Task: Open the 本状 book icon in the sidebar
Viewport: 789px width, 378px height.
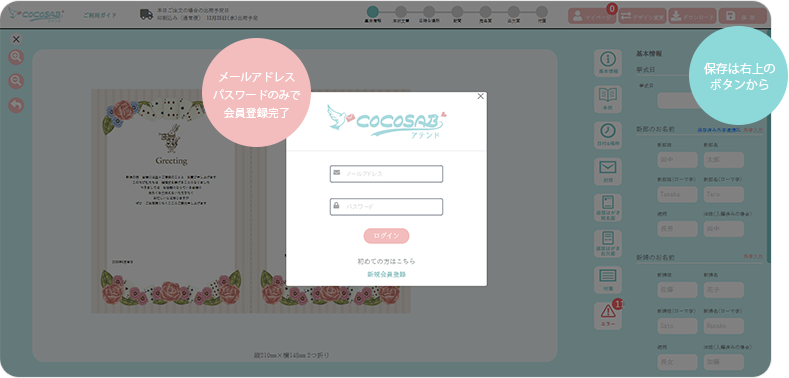Action: pyautogui.click(x=608, y=99)
